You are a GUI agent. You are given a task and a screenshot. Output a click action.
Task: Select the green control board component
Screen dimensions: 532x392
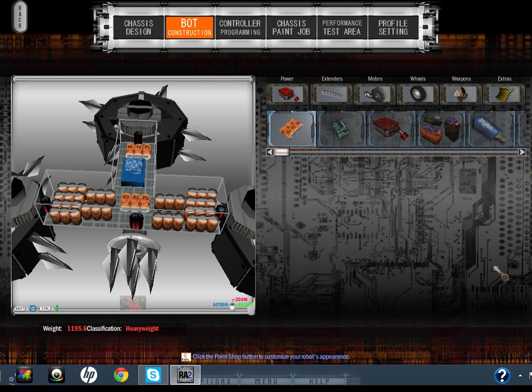click(x=341, y=129)
